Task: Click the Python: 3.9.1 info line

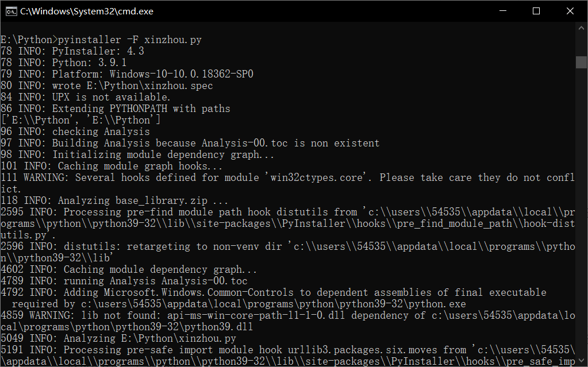Action: click(64, 63)
